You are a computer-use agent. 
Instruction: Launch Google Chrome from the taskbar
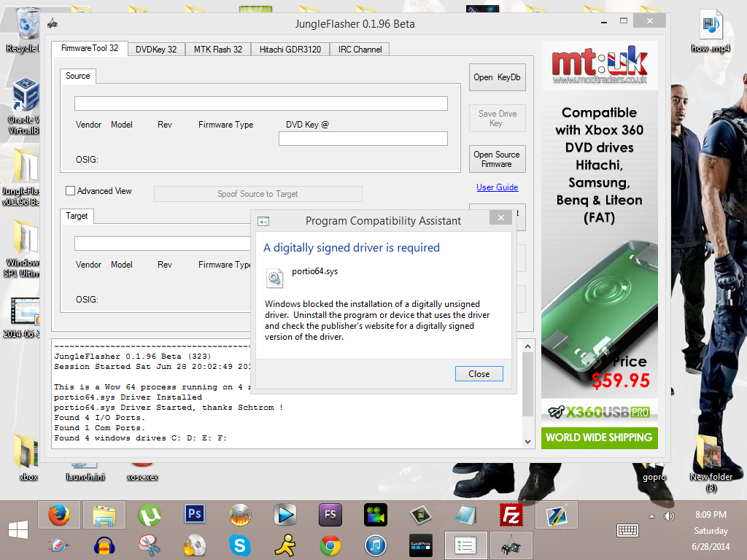[x=330, y=545]
